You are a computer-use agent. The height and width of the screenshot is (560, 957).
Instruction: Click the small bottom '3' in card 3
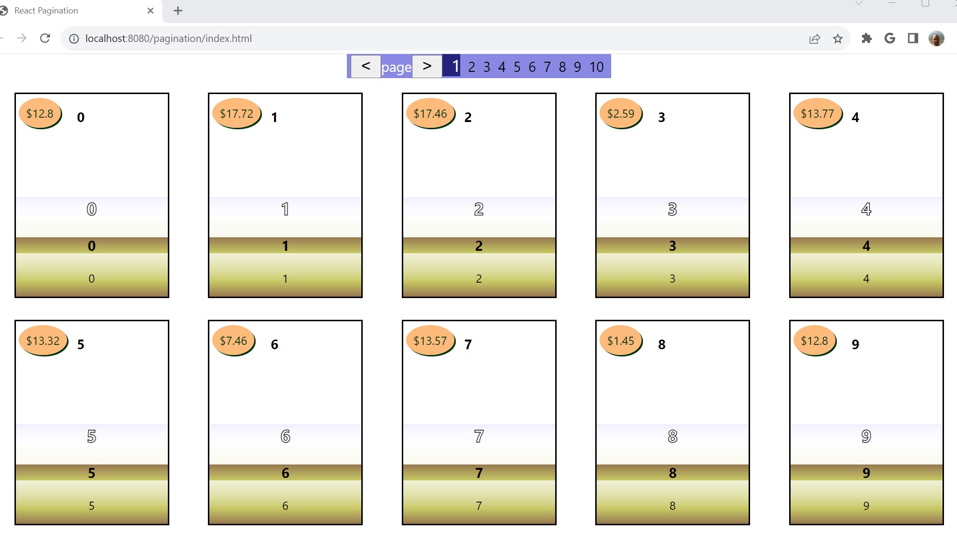coord(672,279)
